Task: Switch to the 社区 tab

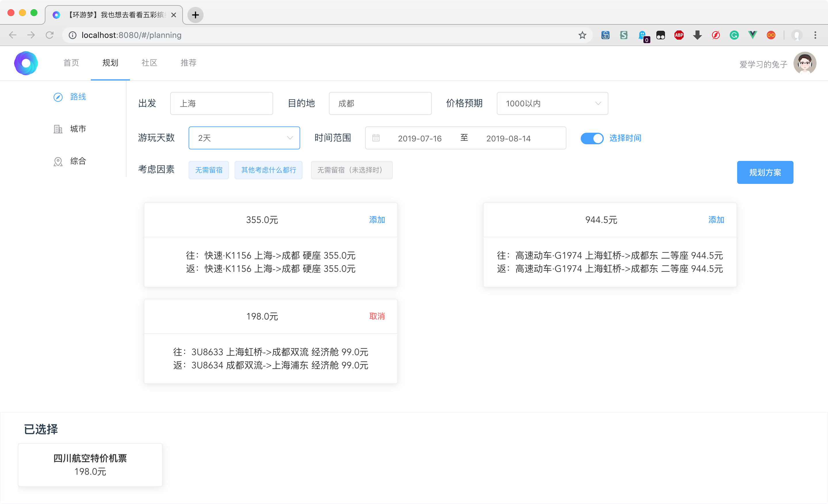Action: tap(149, 63)
